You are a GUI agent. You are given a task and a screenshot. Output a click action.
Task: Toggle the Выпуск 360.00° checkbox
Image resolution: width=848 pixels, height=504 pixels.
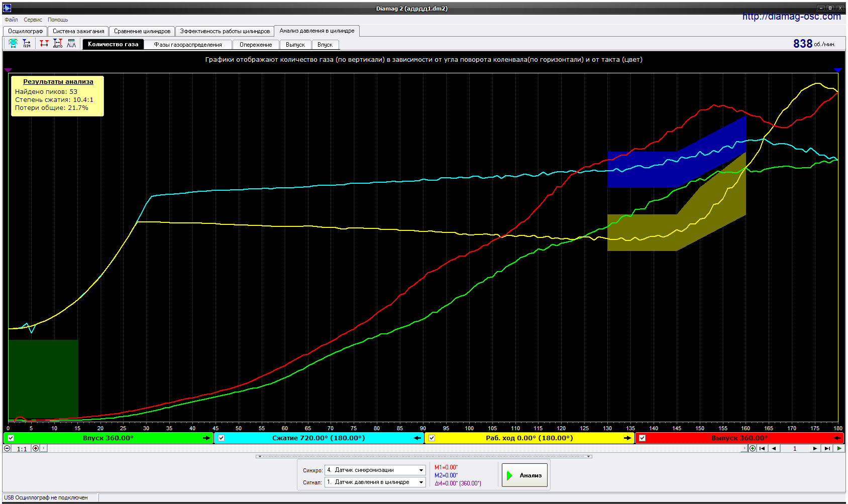pyautogui.click(x=642, y=438)
